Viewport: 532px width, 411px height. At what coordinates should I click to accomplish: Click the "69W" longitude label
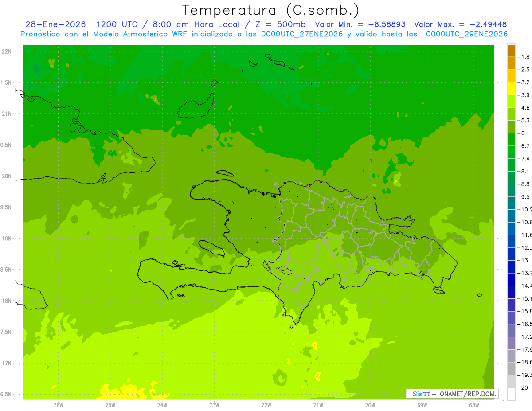(x=422, y=405)
